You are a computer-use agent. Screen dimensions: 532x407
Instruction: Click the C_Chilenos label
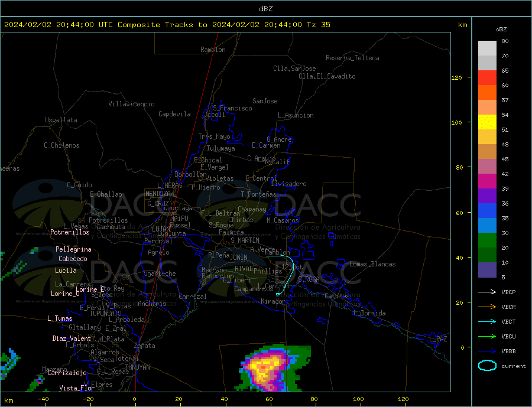[61, 145]
